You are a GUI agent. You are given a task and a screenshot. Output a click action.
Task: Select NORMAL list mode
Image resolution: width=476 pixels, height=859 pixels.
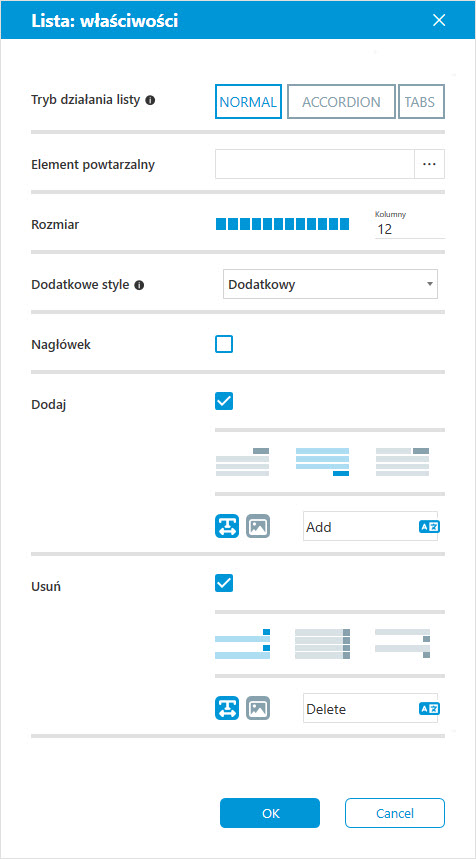coord(248,101)
